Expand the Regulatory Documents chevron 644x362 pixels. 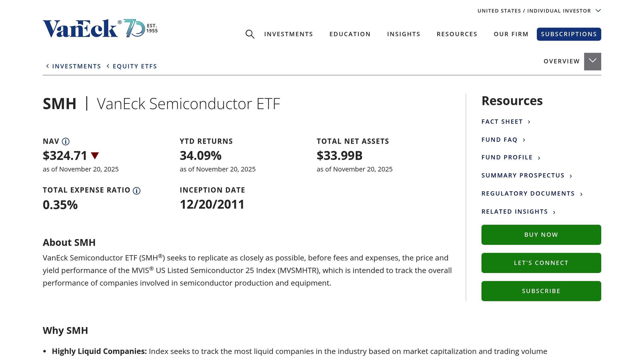pos(581,194)
